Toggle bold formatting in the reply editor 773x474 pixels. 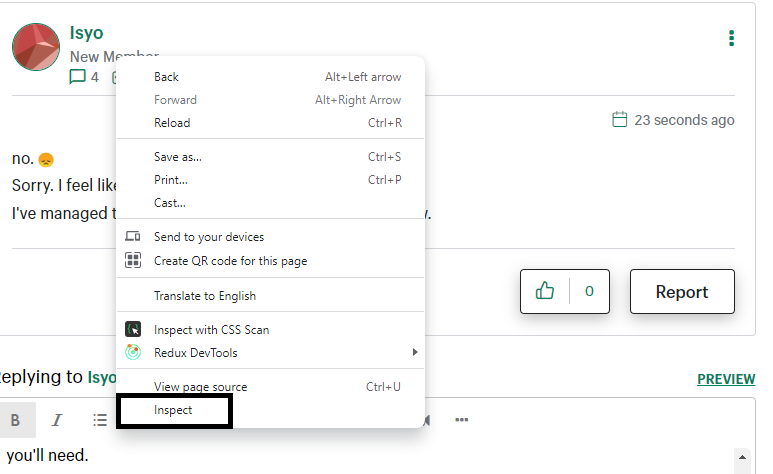pyautogui.click(x=15, y=420)
